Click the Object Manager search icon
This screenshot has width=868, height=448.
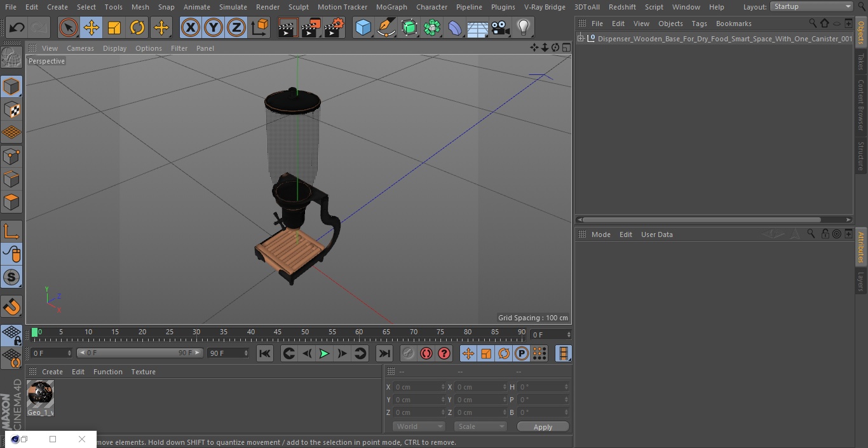(x=813, y=24)
